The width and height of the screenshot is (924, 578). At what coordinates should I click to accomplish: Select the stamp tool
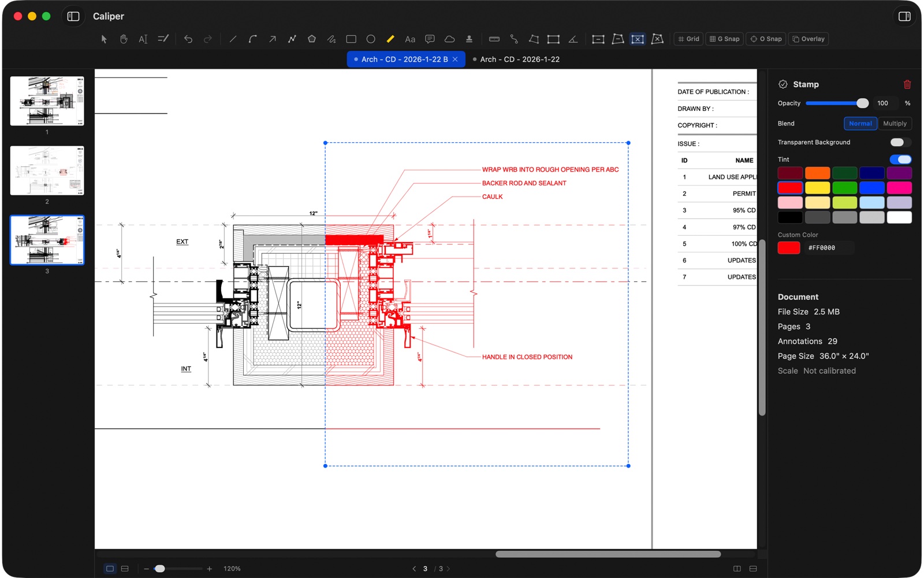(469, 39)
